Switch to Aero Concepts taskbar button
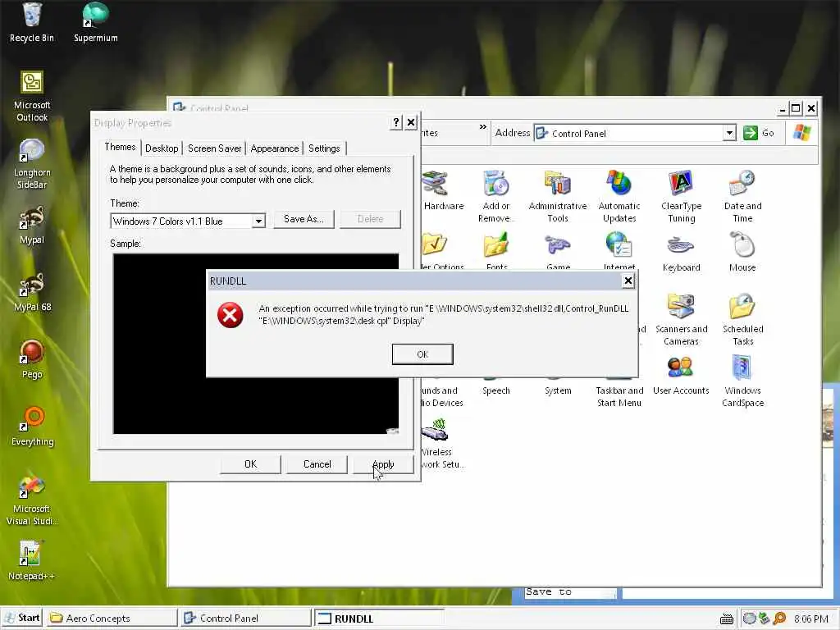The width and height of the screenshot is (840, 630). (x=111, y=618)
